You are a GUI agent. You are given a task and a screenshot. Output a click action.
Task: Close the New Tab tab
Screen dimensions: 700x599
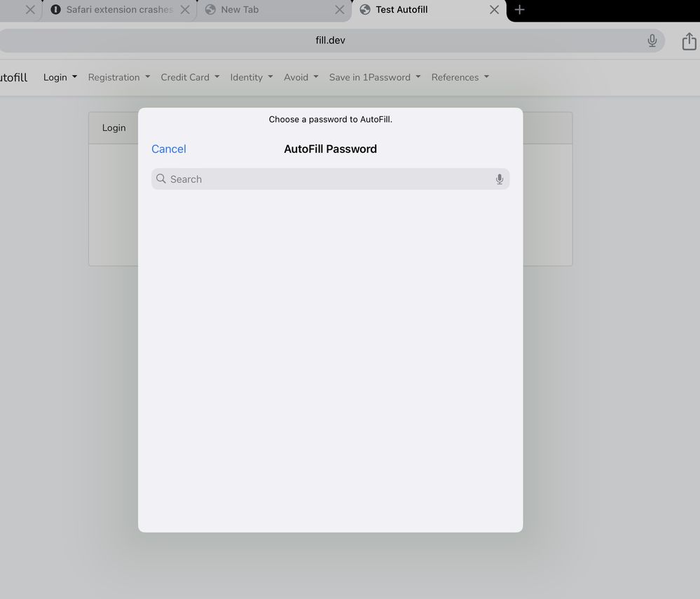pyautogui.click(x=339, y=10)
